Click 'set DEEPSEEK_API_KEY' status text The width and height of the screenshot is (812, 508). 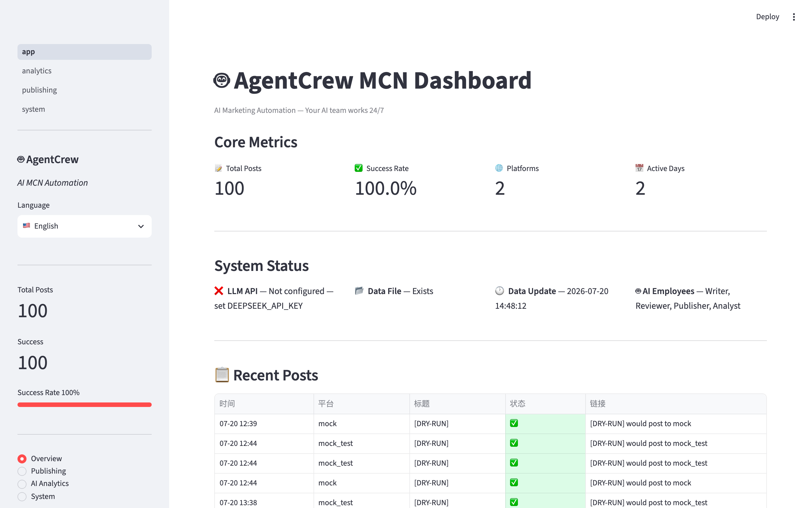258,306
